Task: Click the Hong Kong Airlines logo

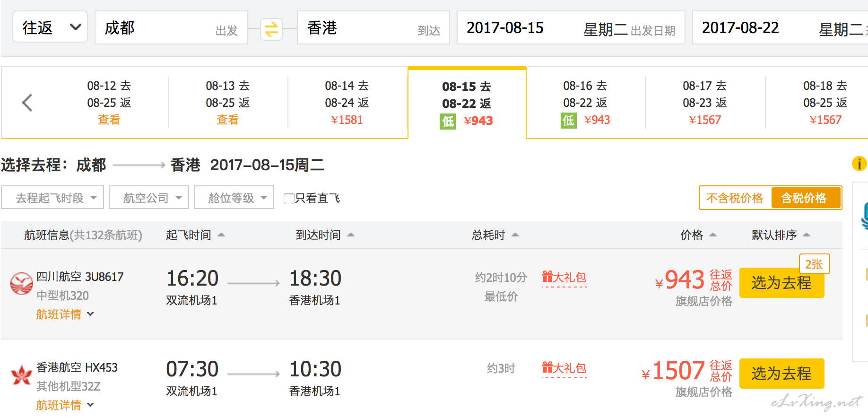Action: coord(21,374)
